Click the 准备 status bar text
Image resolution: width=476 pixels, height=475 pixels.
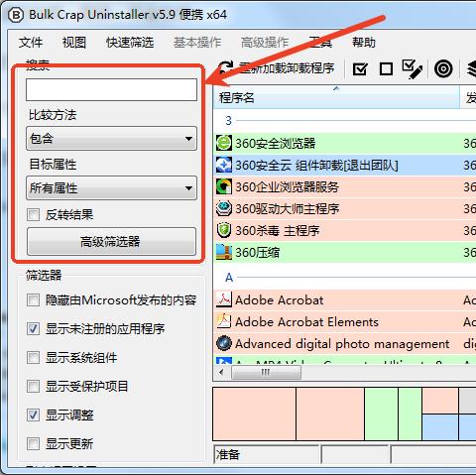pyautogui.click(x=227, y=454)
